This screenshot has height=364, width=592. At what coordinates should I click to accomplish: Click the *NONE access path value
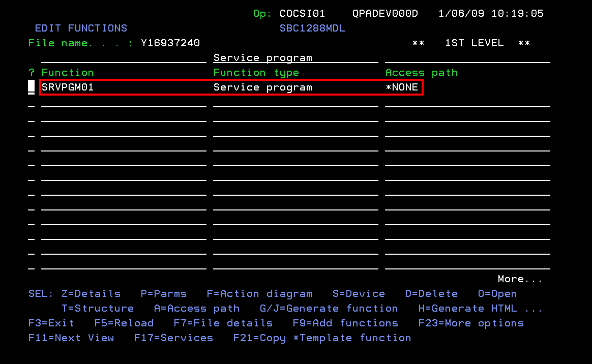click(402, 87)
